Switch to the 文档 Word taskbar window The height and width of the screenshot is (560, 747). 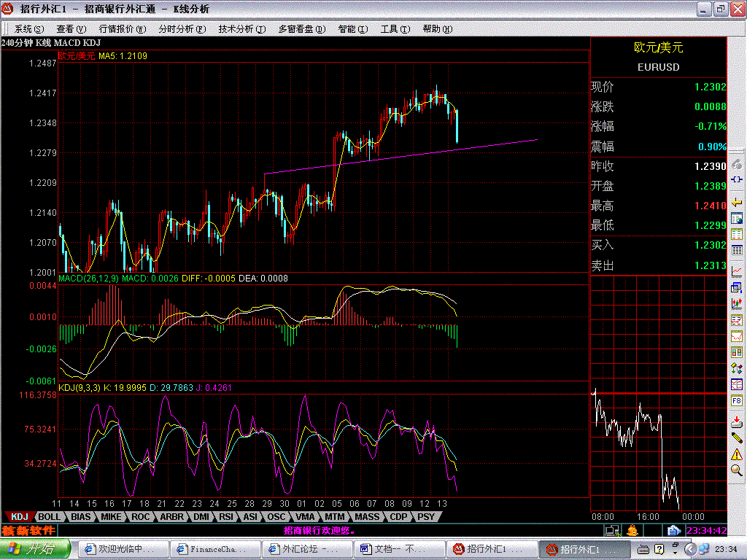coord(399,549)
